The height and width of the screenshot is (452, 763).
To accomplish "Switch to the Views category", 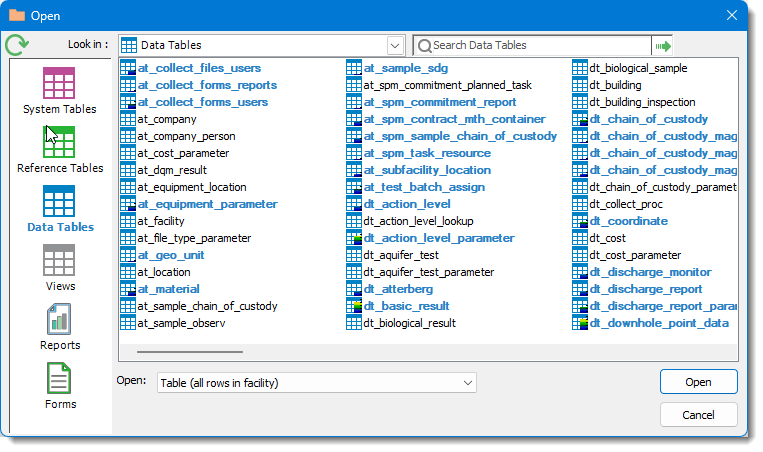I will click(x=59, y=268).
